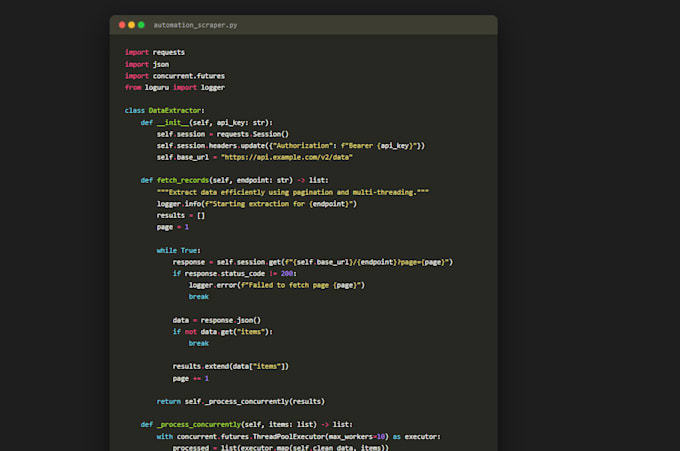This screenshot has width=680, height=451.
Task: Click 'if not data.get("items")' line
Action: 222,332
